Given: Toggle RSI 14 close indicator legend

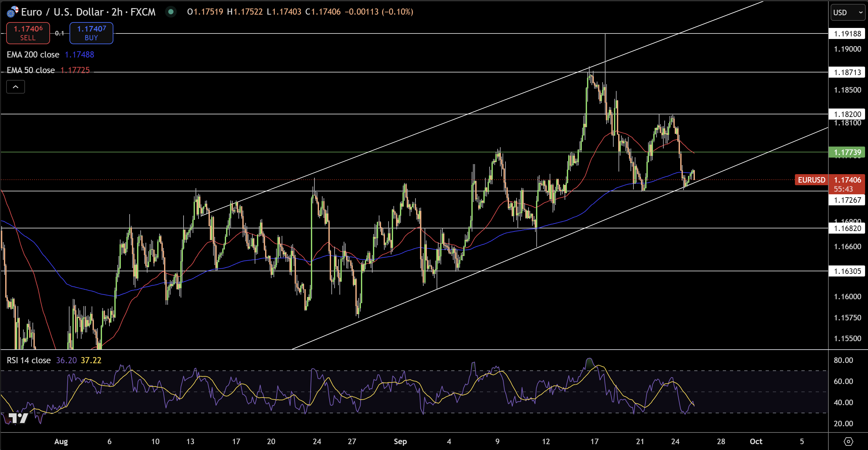Looking at the screenshot, I should [29, 360].
